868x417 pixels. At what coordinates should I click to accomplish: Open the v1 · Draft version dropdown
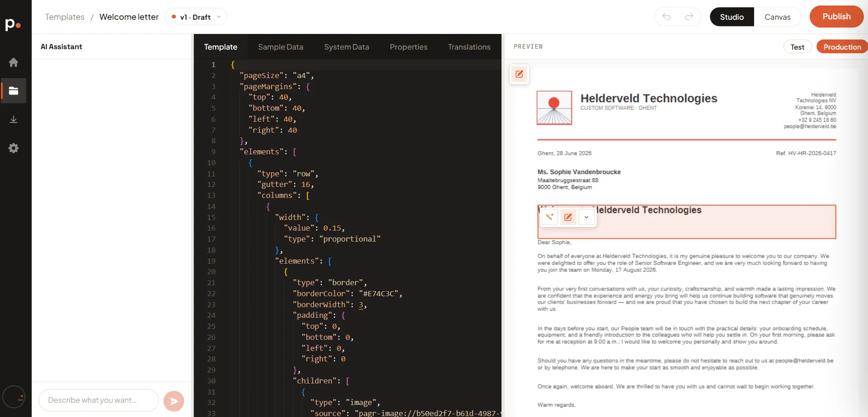coord(196,17)
